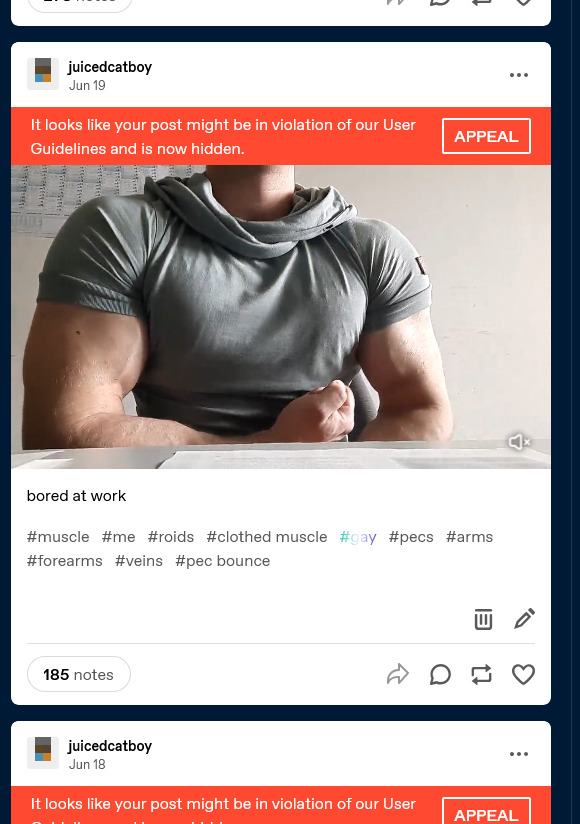Image resolution: width=580 pixels, height=824 pixels.
Task: Delete post using trash icon
Action: pyautogui.click(x=483, y=619)
